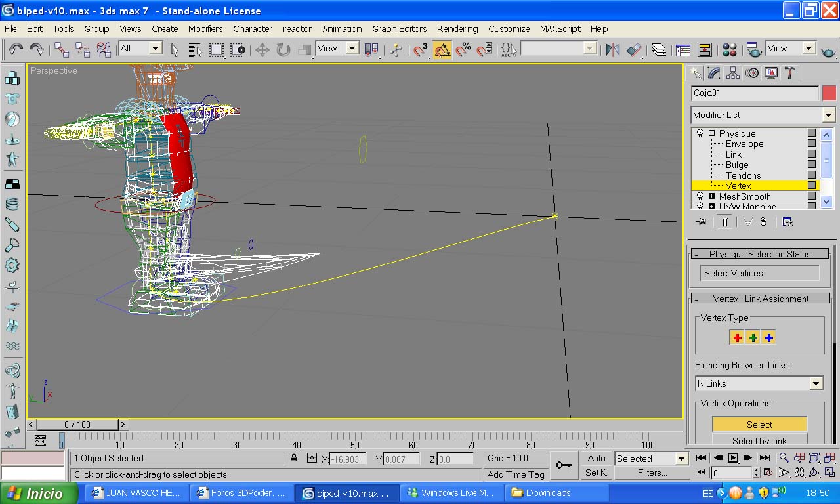
Task: Open the key Filters... dialog
Action: pos(652,472)
